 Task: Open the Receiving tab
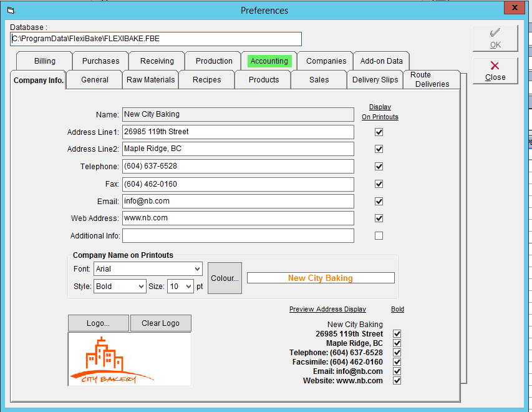tap(157, 61)
